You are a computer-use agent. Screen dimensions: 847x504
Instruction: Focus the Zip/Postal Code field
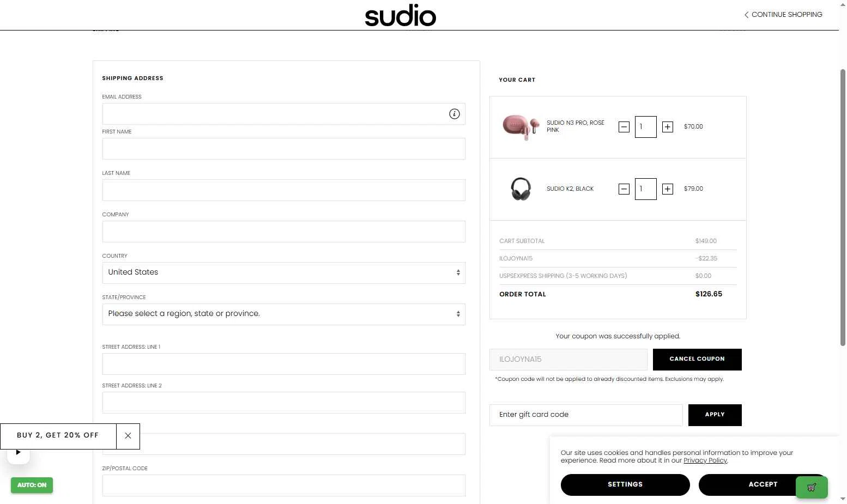284,485
